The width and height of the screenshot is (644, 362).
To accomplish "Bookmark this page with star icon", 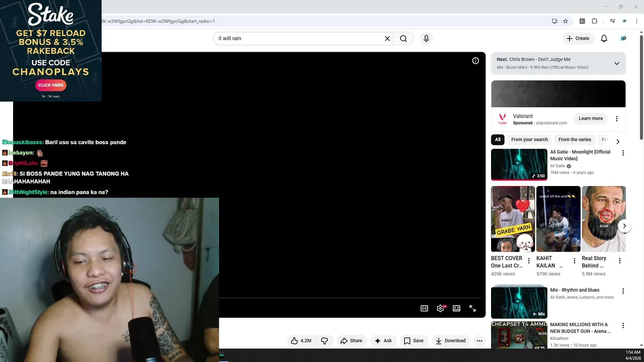I will point(566,21).
